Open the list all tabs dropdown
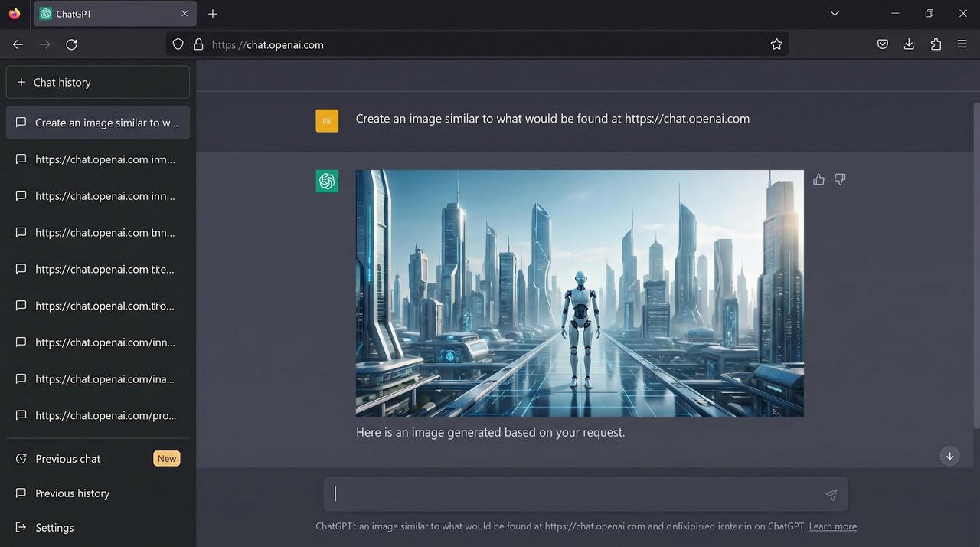 835,13
